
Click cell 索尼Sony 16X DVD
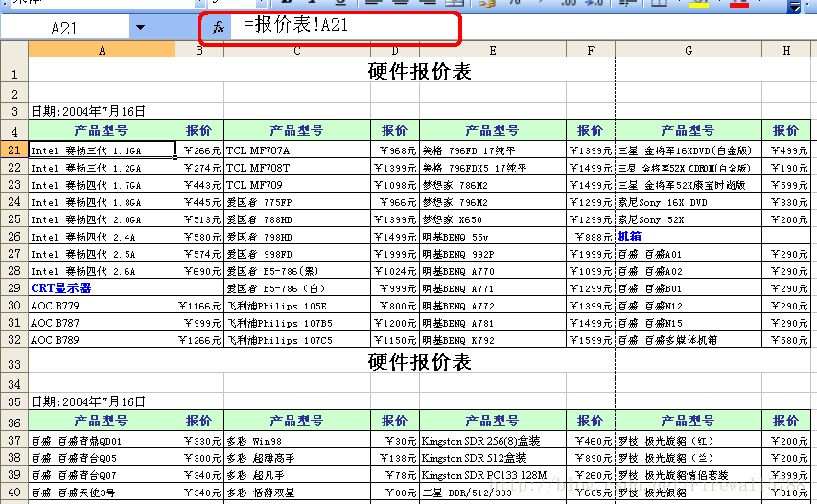689,202
